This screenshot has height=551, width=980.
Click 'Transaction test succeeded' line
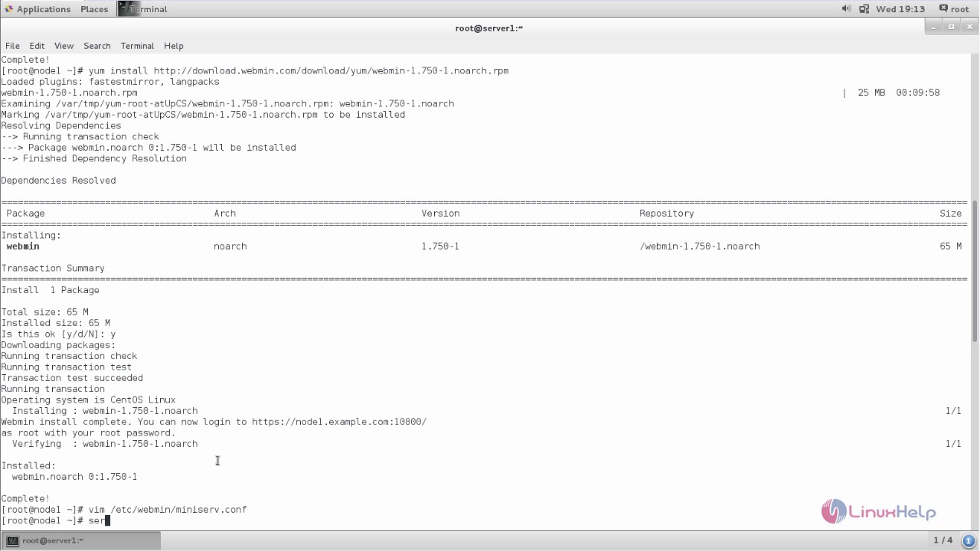(x=72, y=377)
